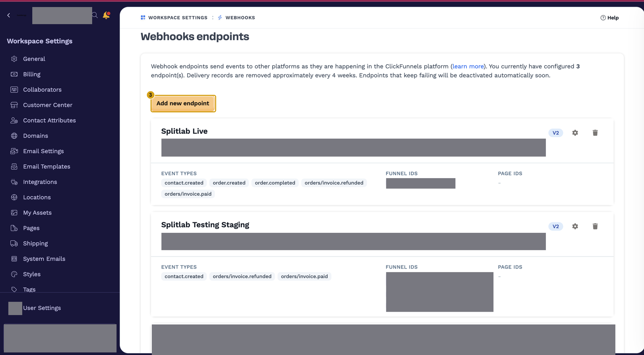The width and height of the screenshot is (644, 355).
Task: Click the Domains globe icon
Action: click(x=14, y=136)
